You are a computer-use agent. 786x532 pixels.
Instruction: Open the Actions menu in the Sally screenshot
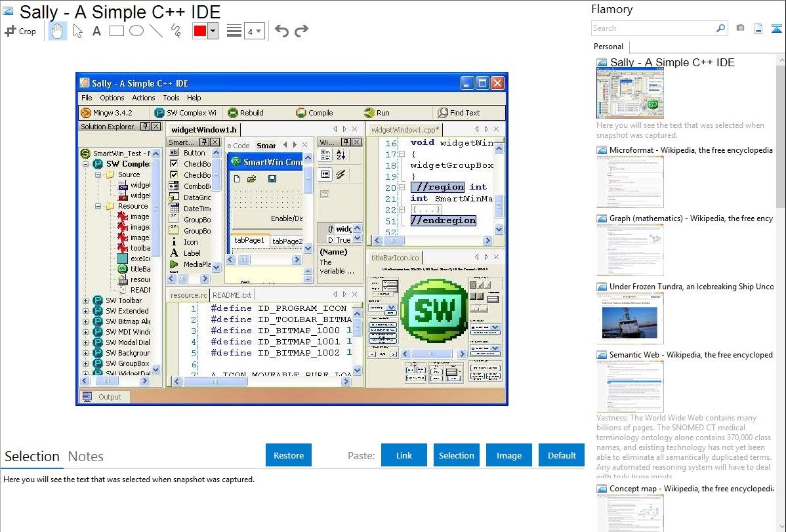click(x=144, y=98)
